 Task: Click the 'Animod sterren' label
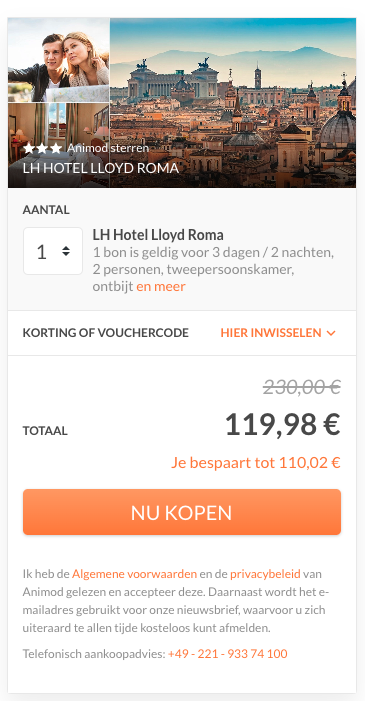pos(108,148)
